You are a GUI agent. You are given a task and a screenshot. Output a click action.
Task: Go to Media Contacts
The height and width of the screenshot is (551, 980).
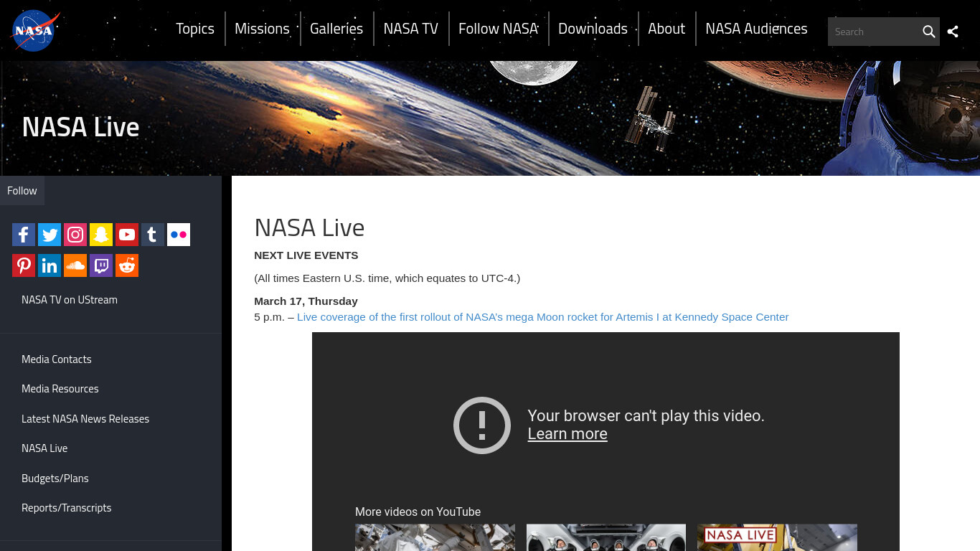[57, 359]
